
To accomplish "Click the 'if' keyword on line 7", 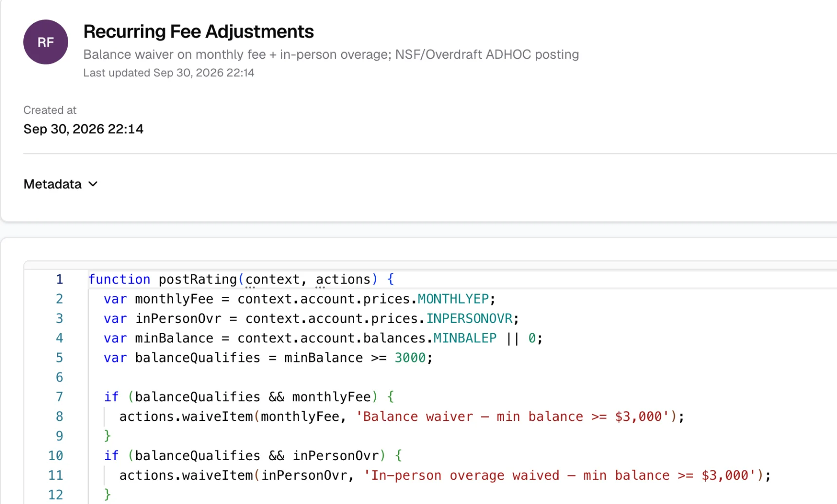I will (x=111, y=397).
